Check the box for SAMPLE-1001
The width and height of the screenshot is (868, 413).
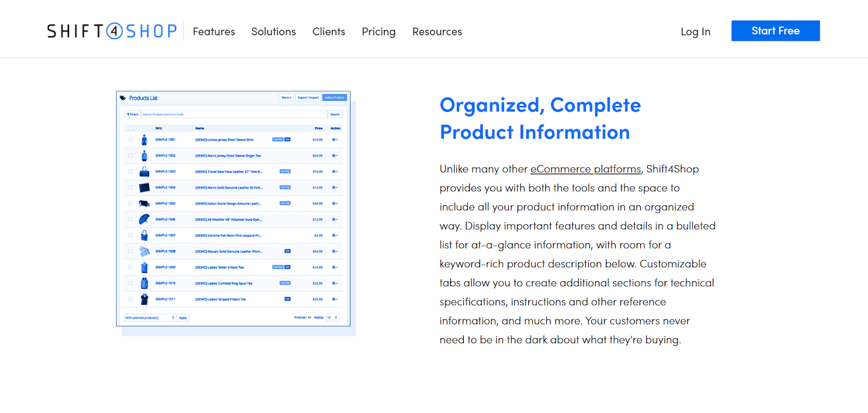[130, 140]
